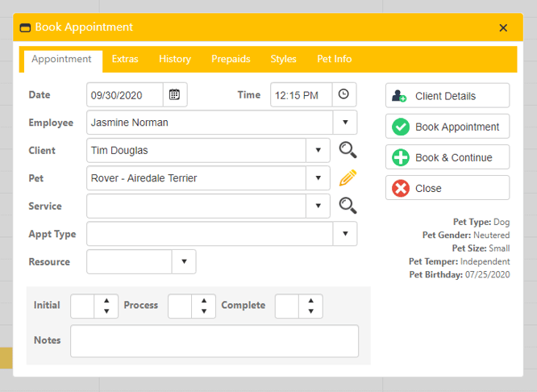Click the Pet Gender Neutered text
537x392 pixels.
tap(466, 235)
